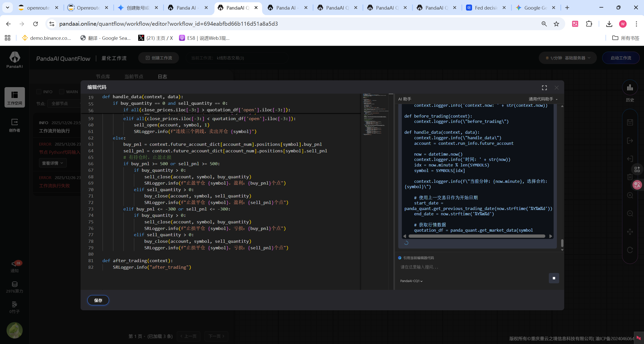Switch to the 创建账号 browser tab
This screenshot has height=344, width=644.
(x=137, y=8)
